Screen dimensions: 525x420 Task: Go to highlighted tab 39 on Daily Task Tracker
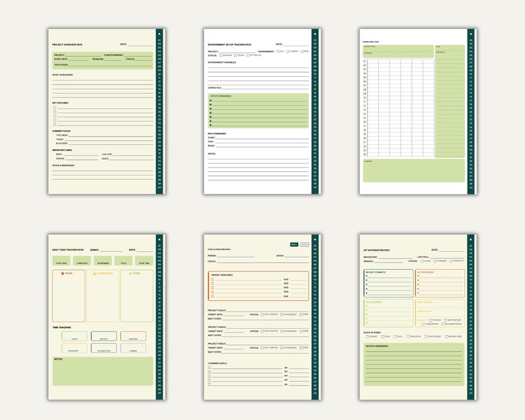coord(159,389)
